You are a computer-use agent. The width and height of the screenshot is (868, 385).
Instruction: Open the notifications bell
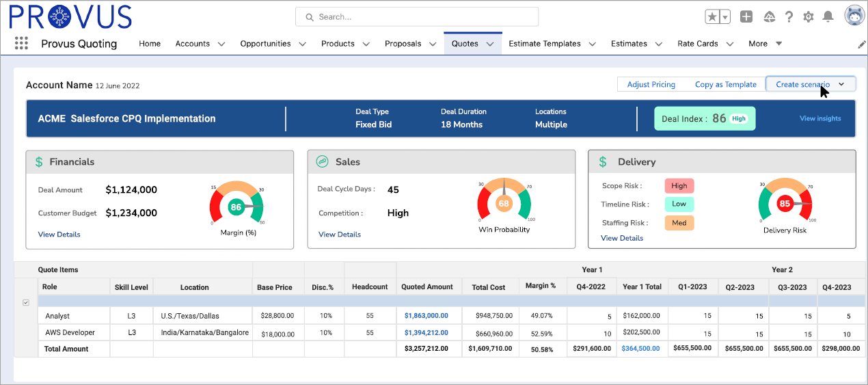[828, 17]
